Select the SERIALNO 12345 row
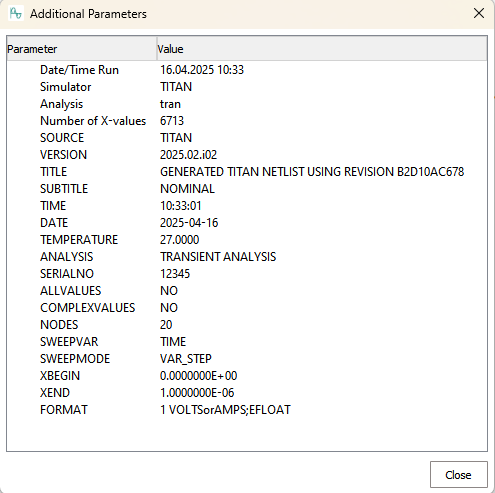Viewport: 495px width, 493px height. [x=247, y=274]
